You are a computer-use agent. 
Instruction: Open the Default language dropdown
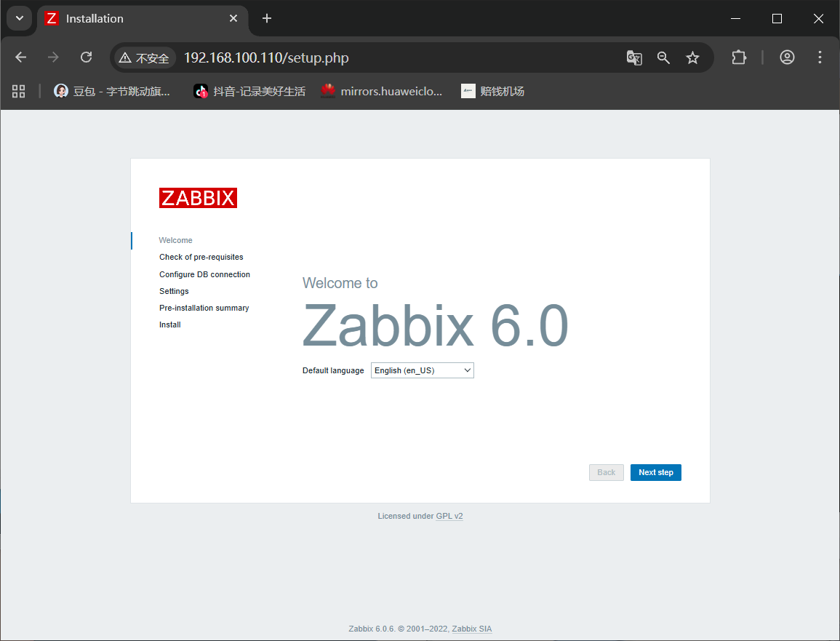(422, 370)
